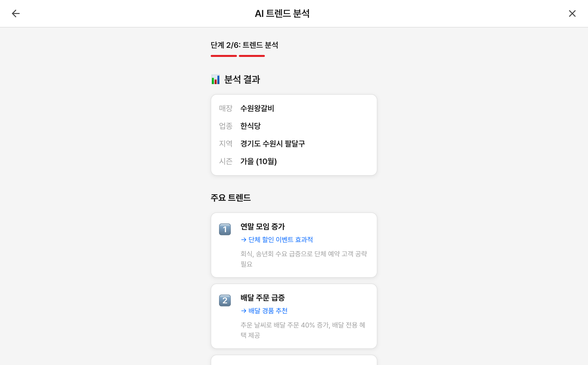Click the number 2 badge icon
Image resolution: width=588 pixels, height=365 pixels.
point(225,300)
